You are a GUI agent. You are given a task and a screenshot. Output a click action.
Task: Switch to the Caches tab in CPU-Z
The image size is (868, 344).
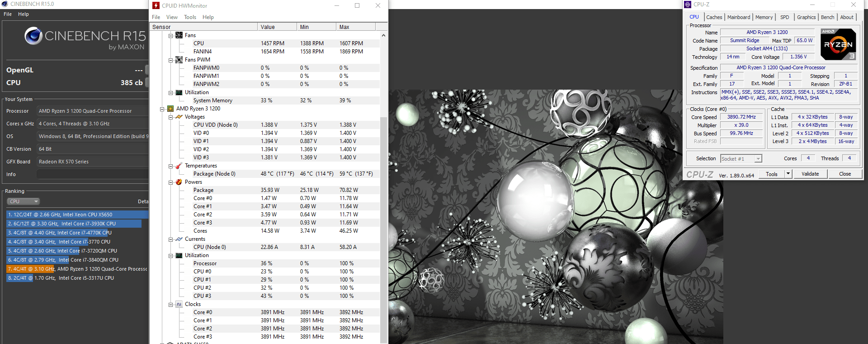pyautogui.click(x=714, y=17)
